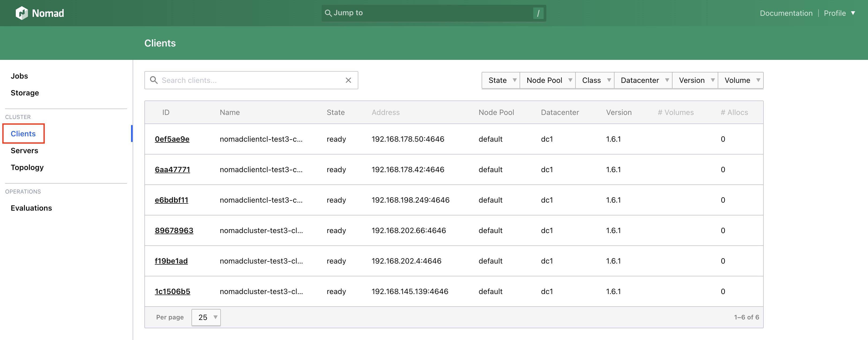This screenshot has width=868, height=340.
Task: Open the Topology page
Action: [27, 167]
